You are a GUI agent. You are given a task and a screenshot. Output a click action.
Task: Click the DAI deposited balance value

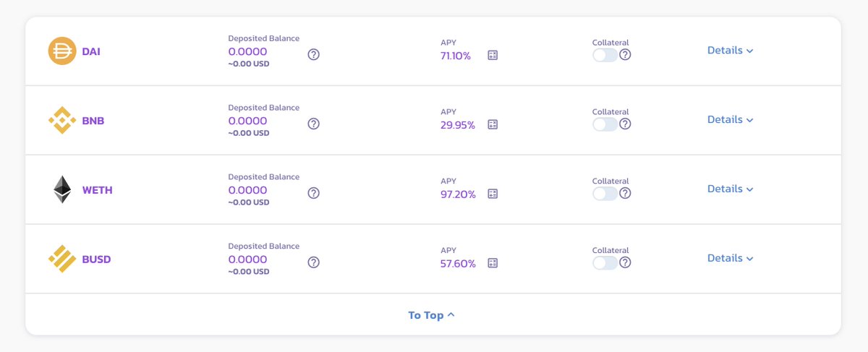click(x=247, y=52)
